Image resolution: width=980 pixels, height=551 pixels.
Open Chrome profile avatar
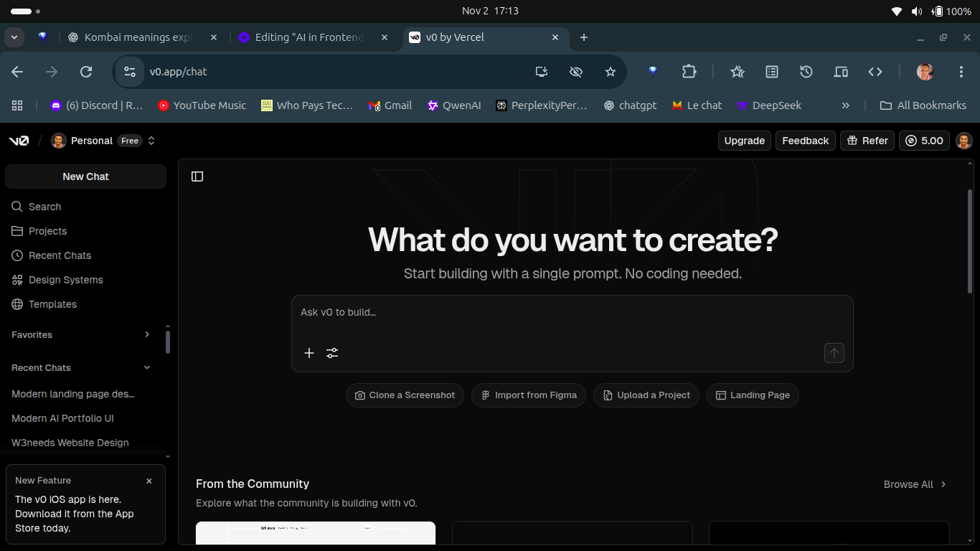tap(925, 72)
